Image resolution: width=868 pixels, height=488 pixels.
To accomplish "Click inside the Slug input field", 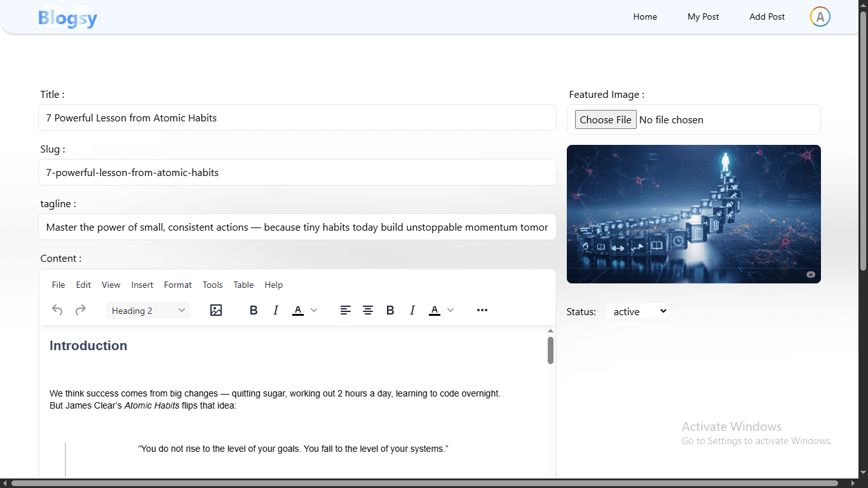I will tap(297, 172).
